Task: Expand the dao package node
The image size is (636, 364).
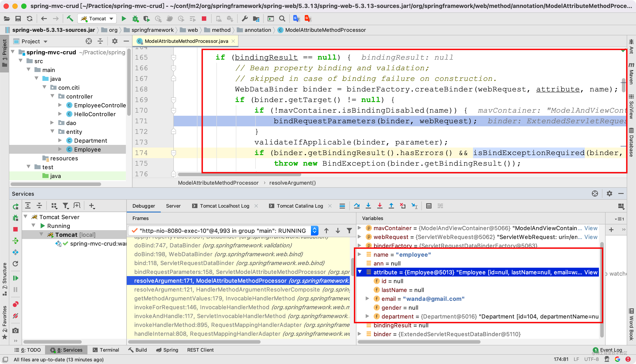Action: pyautogui.click(x=52, y=123)
